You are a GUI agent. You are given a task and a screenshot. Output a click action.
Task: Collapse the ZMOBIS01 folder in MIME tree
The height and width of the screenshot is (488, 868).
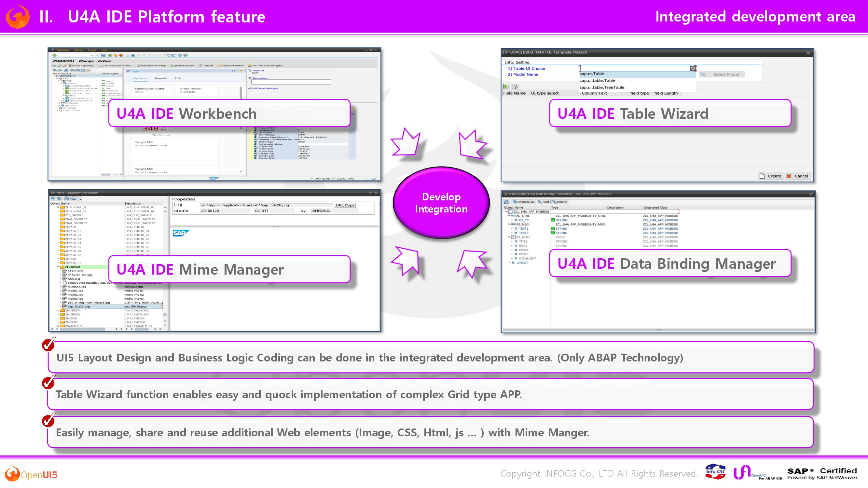[x=58, y=267]
